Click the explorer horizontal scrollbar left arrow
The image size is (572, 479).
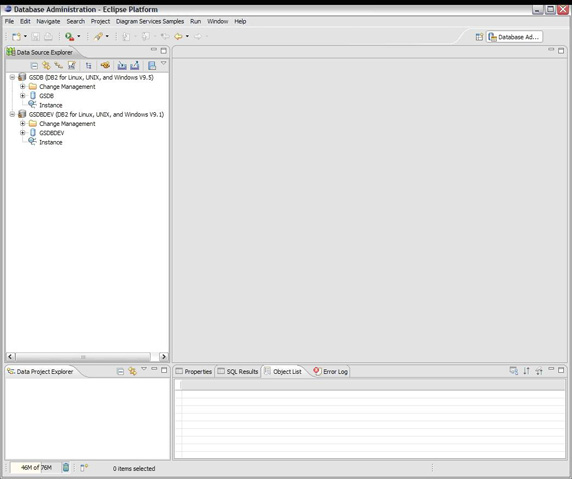11,356
